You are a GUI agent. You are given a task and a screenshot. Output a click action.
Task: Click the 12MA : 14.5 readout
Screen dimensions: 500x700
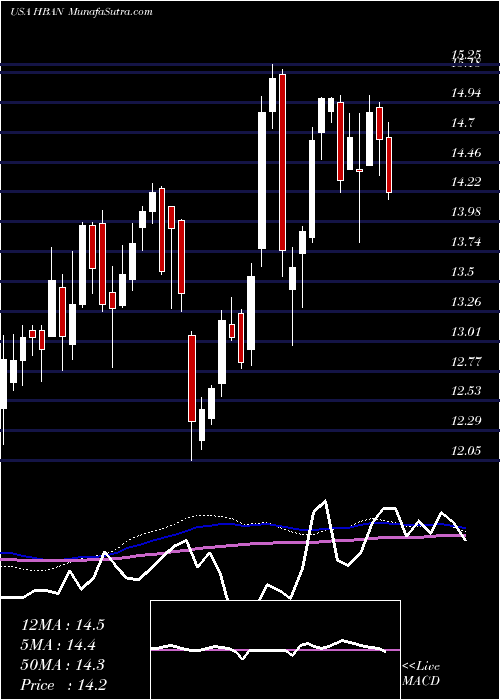coord(62,625)
